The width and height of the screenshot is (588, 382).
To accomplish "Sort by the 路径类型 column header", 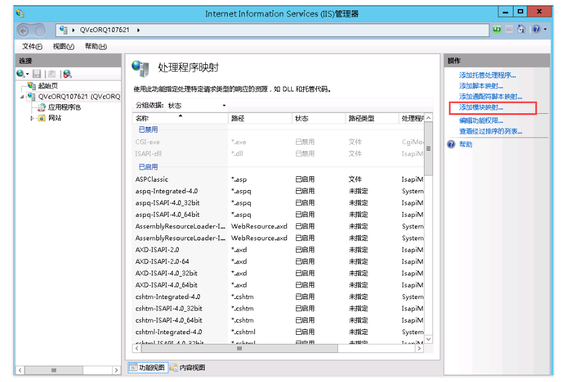I will tap(372, 119).
